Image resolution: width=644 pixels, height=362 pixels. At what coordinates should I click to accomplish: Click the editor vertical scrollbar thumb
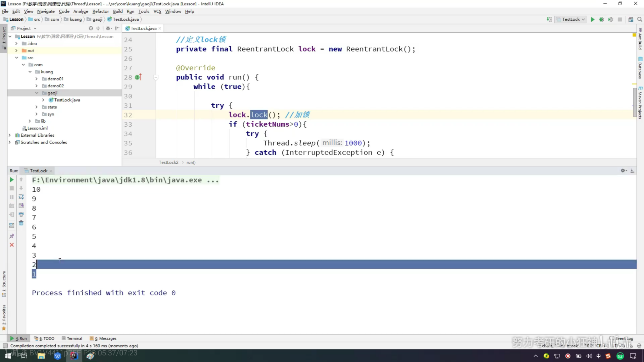[x=635, y=102]
